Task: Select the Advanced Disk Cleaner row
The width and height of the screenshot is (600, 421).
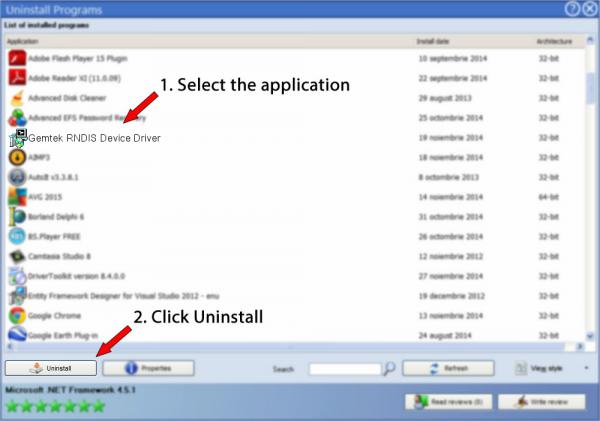Action: pos(295,98)
